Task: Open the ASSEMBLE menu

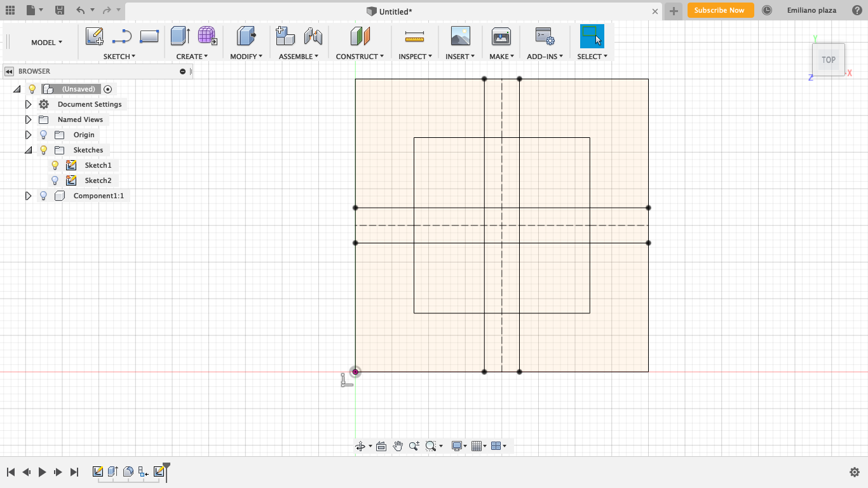Action: click(299, 57)
